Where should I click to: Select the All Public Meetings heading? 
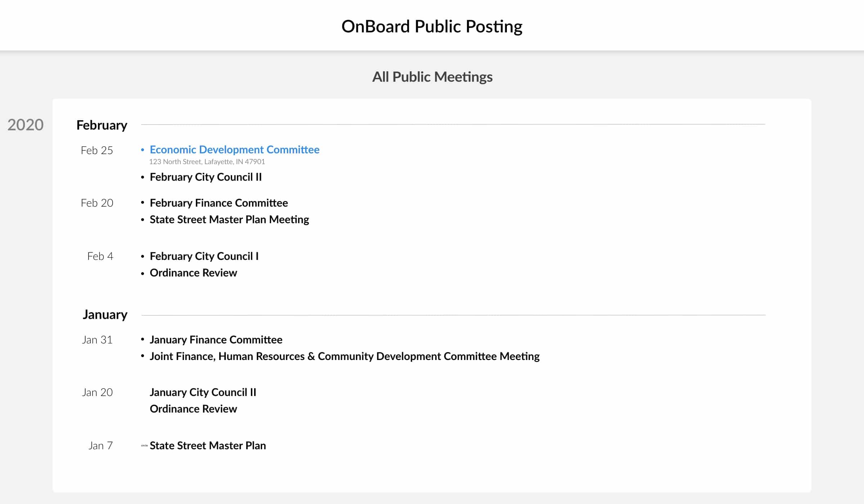[x=432, y=76]
